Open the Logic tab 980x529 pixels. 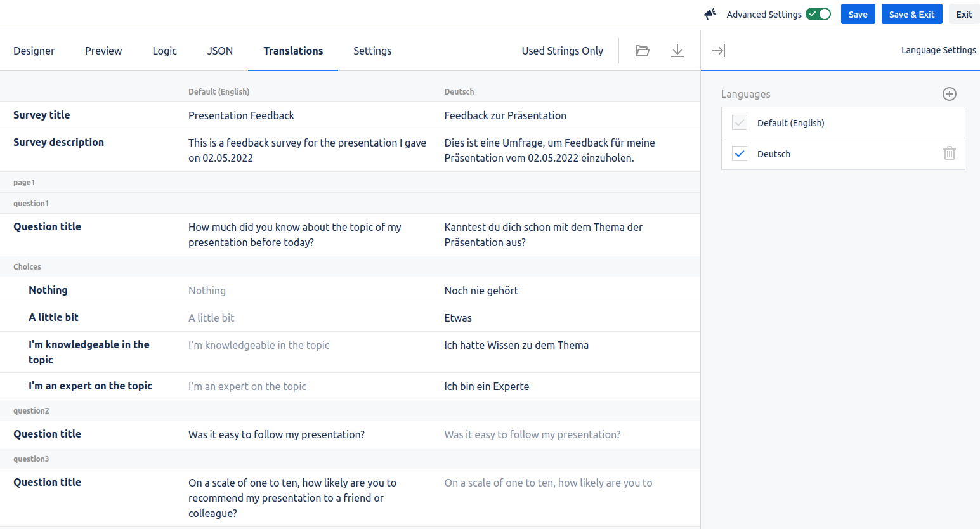click(164, 51)
